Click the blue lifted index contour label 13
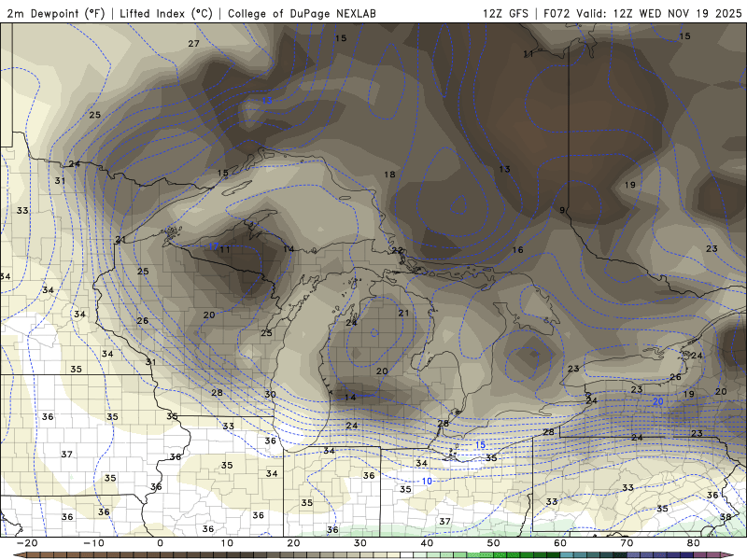Image resolution: width=747 pixels, height=560 pixels. [267, 100]
